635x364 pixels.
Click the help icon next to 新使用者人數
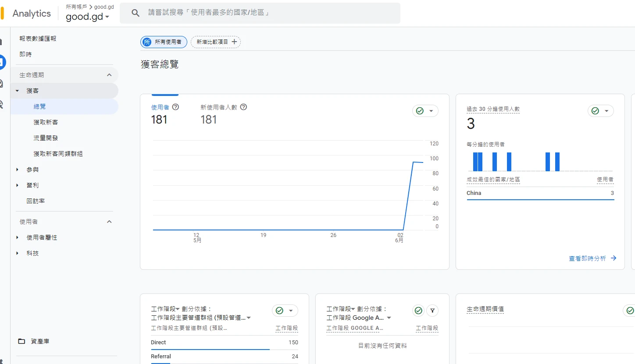tap(244, 107)
